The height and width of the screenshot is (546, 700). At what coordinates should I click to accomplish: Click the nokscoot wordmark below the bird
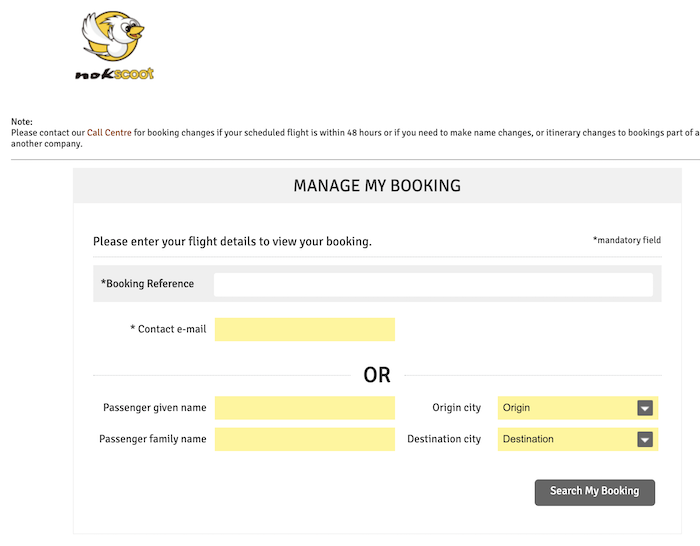pyautogui.click(x=115, y=74)
